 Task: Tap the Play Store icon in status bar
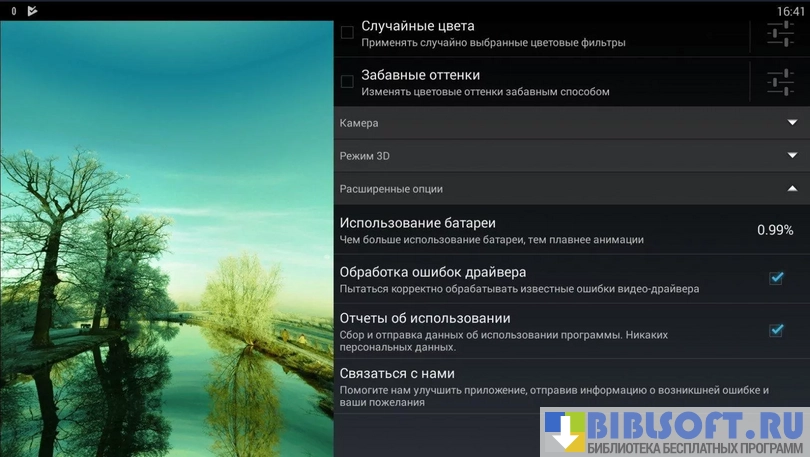click(32, 11)
